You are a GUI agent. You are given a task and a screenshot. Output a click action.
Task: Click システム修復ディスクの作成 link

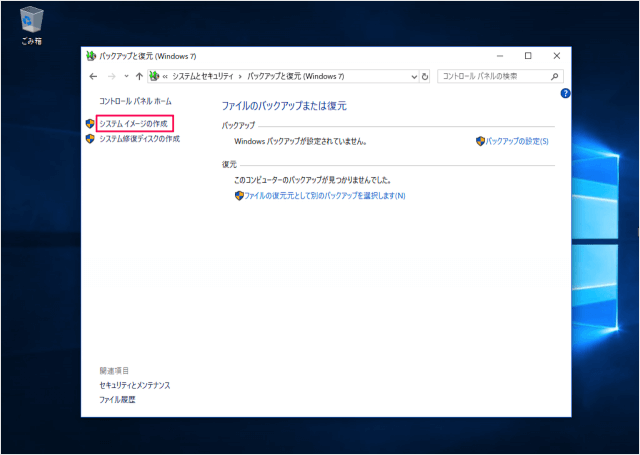click(139, 139)
